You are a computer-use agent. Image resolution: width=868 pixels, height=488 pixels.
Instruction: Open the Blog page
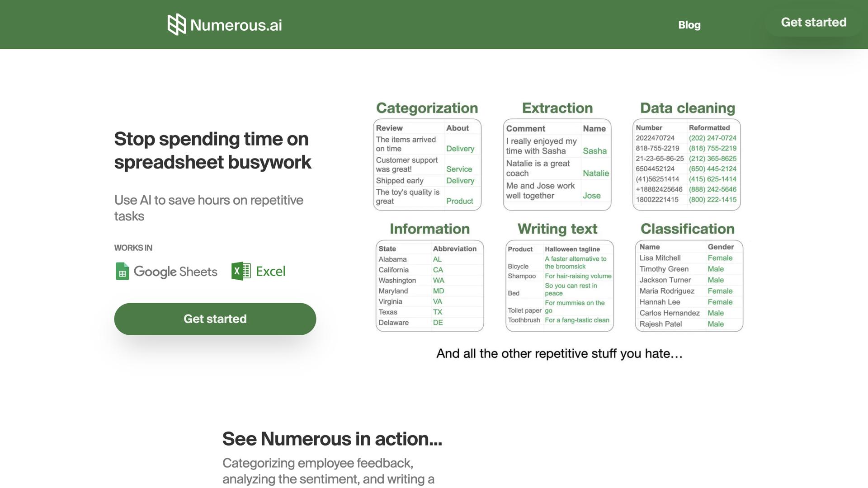click(689, 25)
